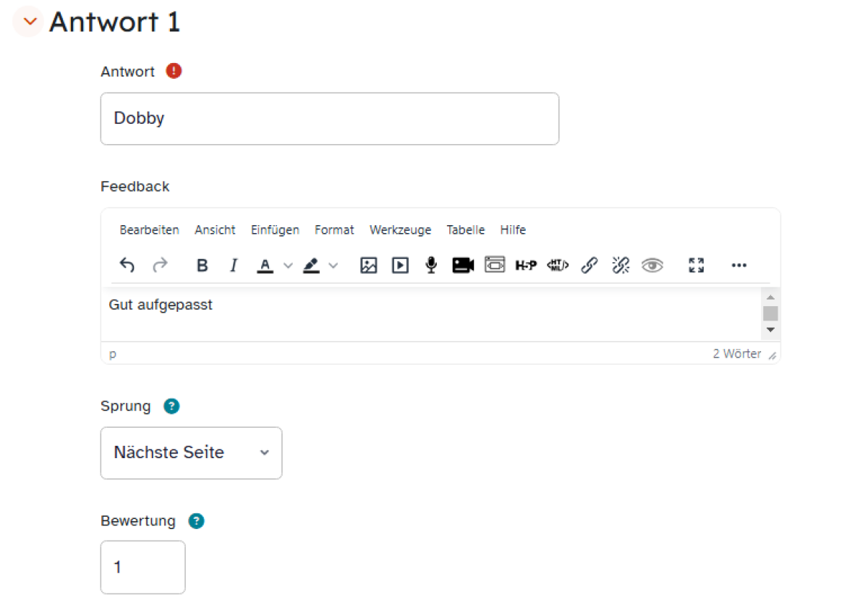
Task: Toggle bold formatting in editor
Action: tap(203, 266)
